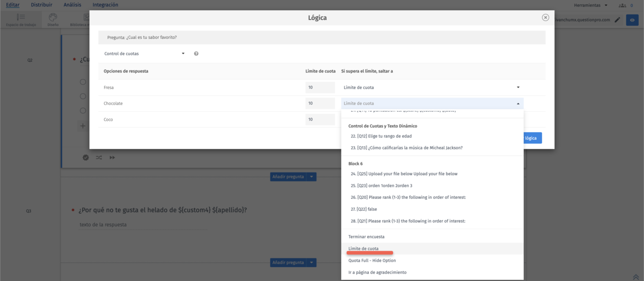Click the help question mark icon
Image resolution: width=644 pixels, height=281 pixels.
[x=196, y=54]
